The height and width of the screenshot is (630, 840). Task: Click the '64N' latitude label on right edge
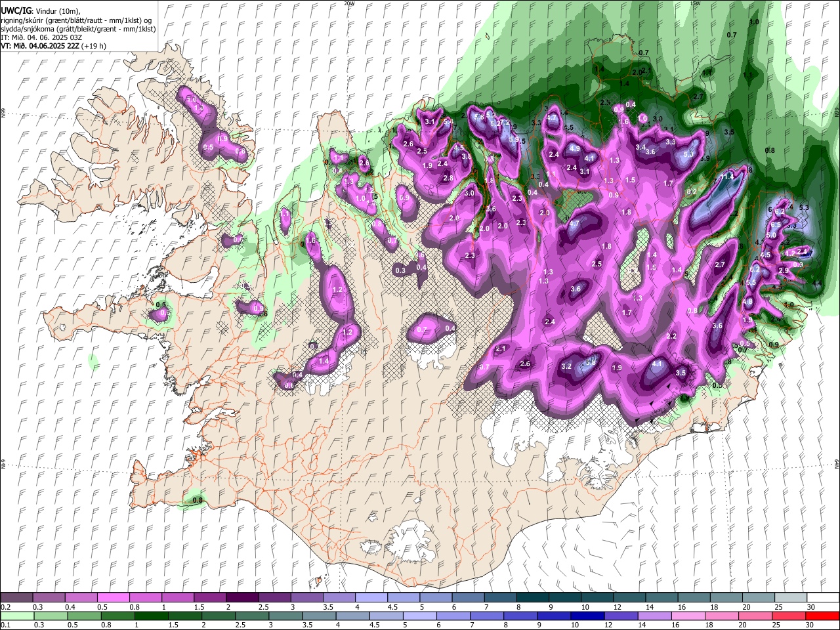tap(837, 463)
